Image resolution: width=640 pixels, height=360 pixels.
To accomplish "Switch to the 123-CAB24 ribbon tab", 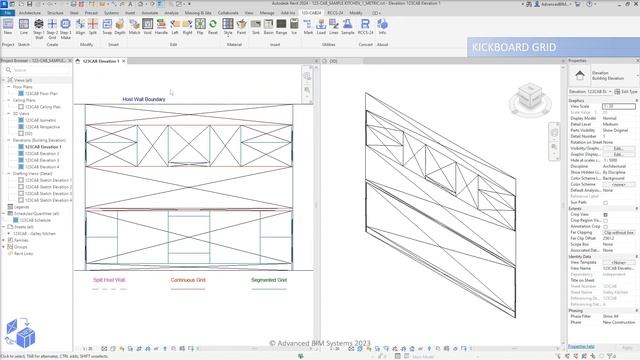I will tap(311, 13).
